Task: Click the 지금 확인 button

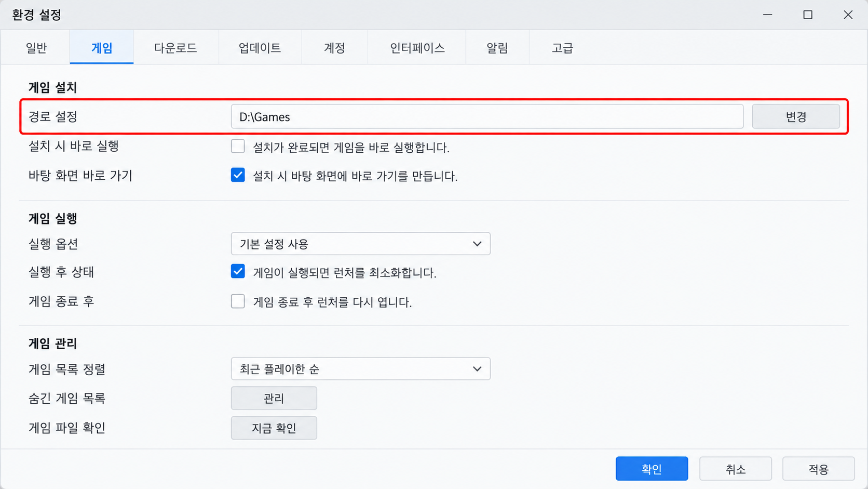Action: [274, 428]
